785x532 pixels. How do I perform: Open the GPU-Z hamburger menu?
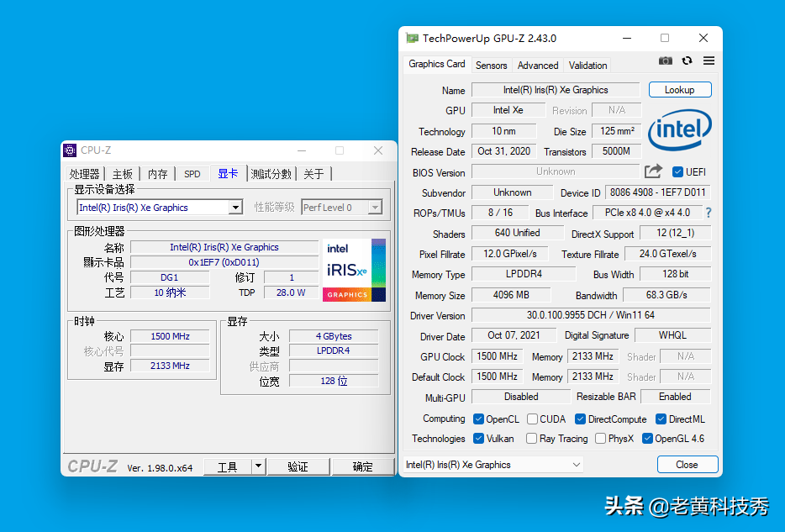click(709, 61)
